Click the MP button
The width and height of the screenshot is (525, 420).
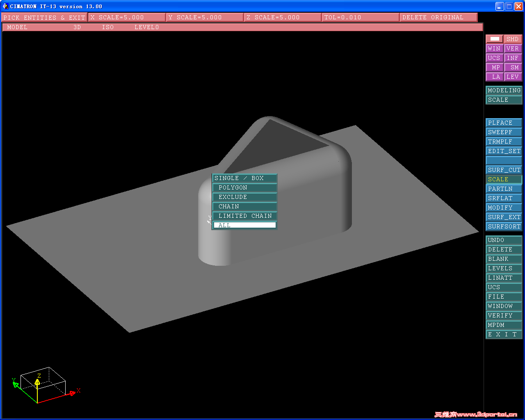click(495, 67)
